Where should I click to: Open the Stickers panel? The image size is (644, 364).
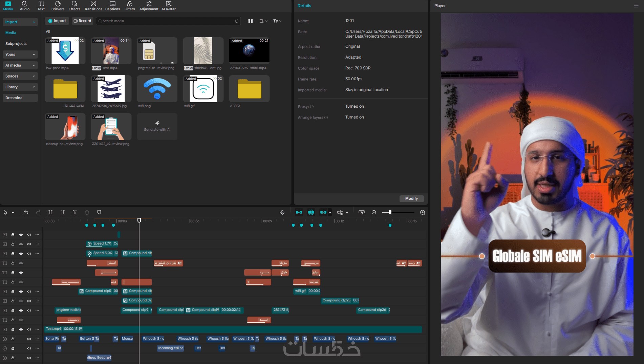(x=58, y=6)
